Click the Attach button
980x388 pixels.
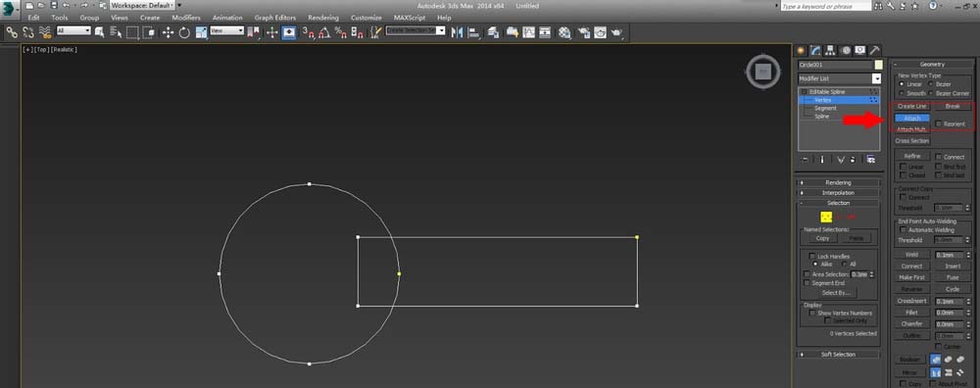(x=912, y=119)
